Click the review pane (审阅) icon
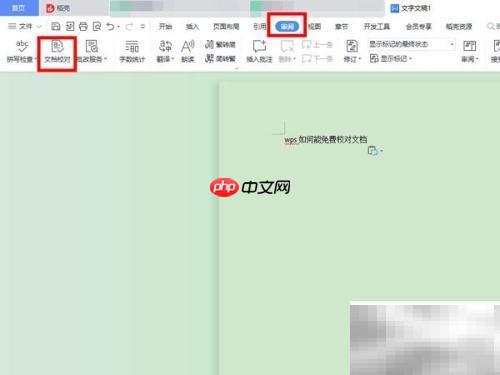 (469, 47)
